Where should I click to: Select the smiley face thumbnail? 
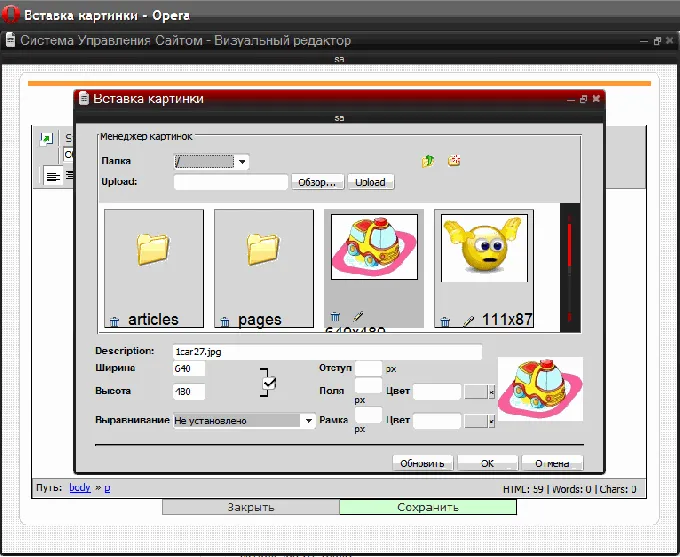click(x=484, y=248)
